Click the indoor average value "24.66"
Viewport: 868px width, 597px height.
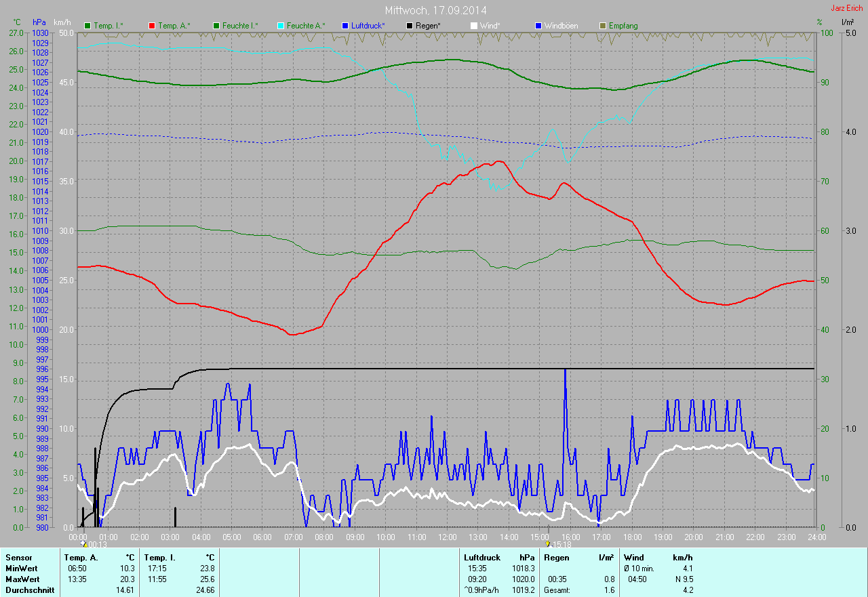coord(205,590)
